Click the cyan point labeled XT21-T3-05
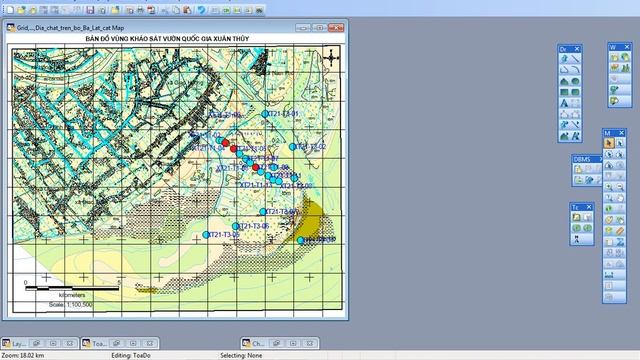 pyautogui.click(x=206, y=235)
